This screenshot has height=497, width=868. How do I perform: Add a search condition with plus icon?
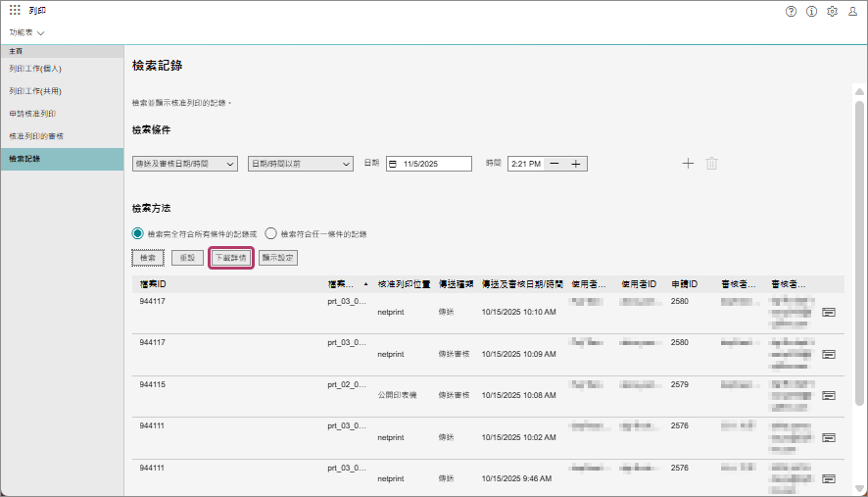click(x=688, y=164)
